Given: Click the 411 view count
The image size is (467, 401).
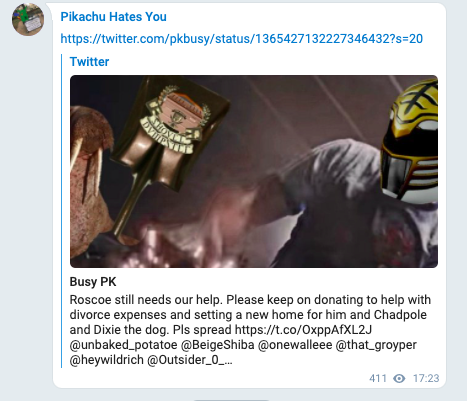Looking at the screenshot, I should (x=378, y=378).
